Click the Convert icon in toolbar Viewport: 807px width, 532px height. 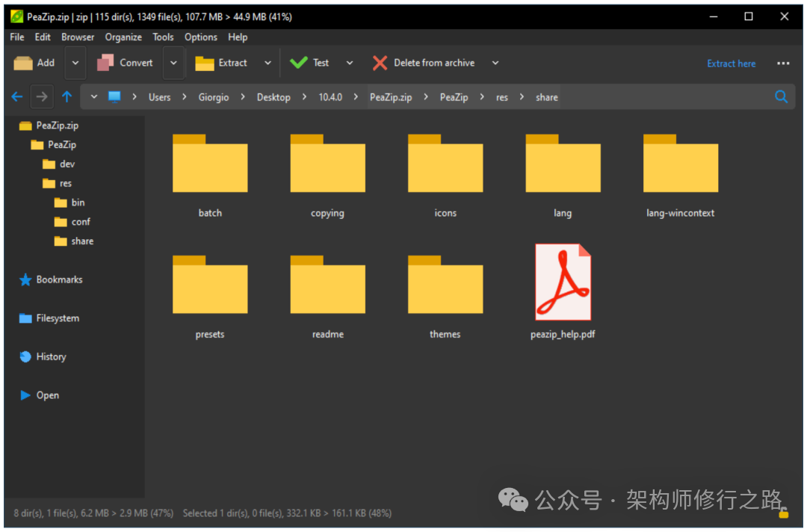pos(105,63)
